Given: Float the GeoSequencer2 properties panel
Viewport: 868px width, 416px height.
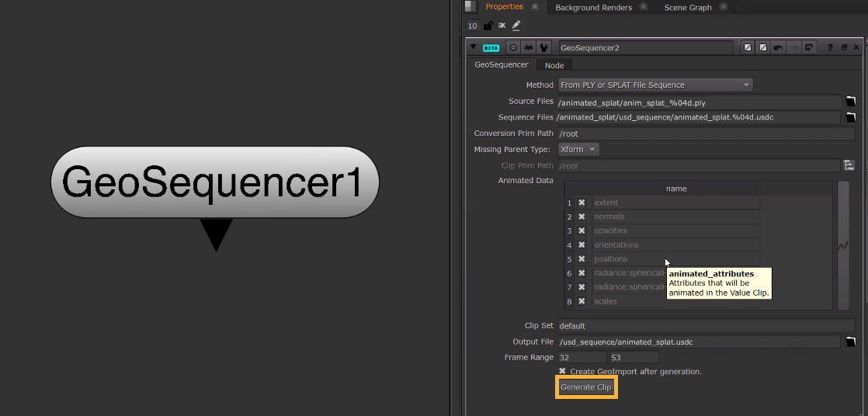Looking at the screenshot, I should (x=844, y=47).
